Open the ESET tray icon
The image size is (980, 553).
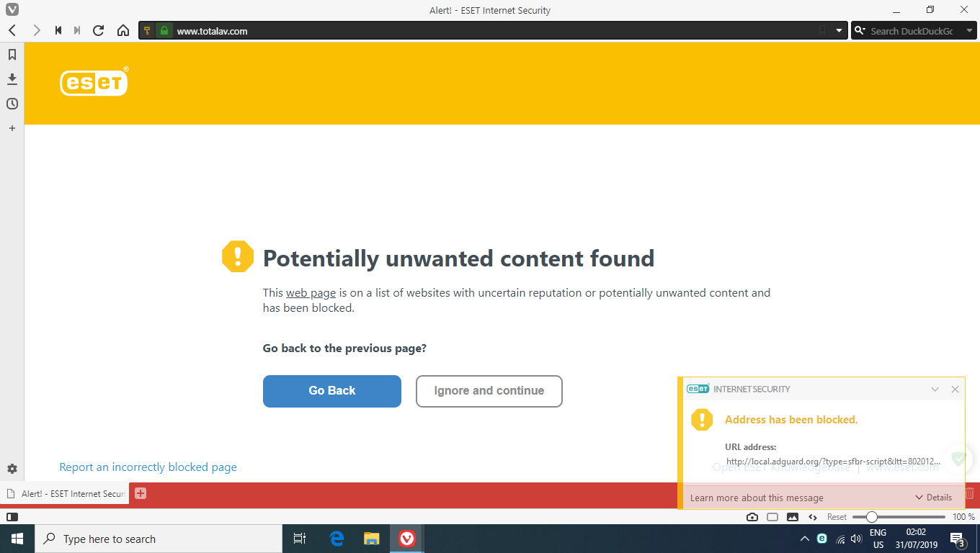[x=822, y=539]
